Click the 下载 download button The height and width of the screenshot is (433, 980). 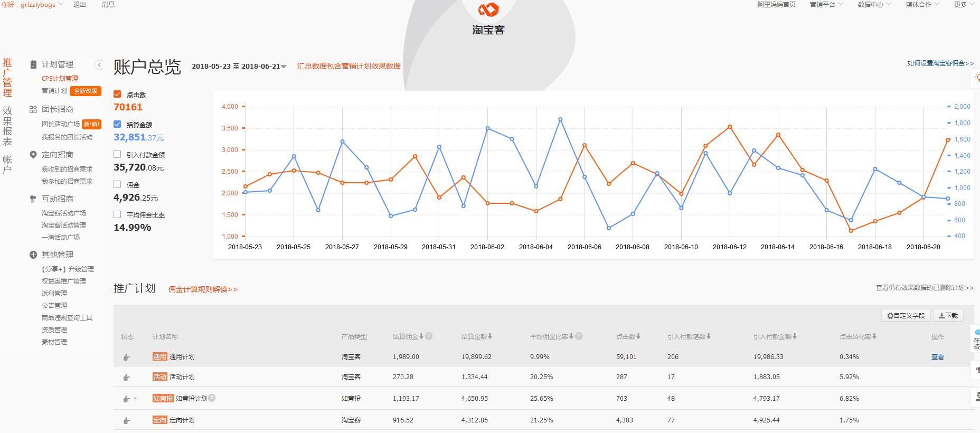(948, 316)
